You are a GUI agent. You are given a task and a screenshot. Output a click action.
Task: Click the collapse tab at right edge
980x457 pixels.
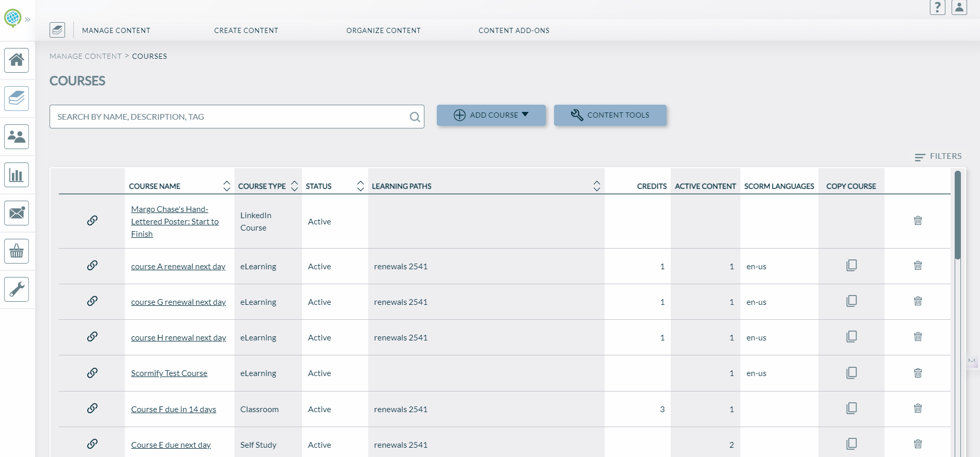click(x=972, y=361)
